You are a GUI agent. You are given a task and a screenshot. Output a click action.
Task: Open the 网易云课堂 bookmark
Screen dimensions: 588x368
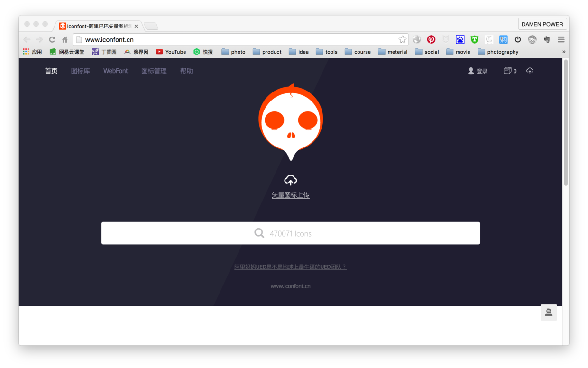(x=67, y=52)
